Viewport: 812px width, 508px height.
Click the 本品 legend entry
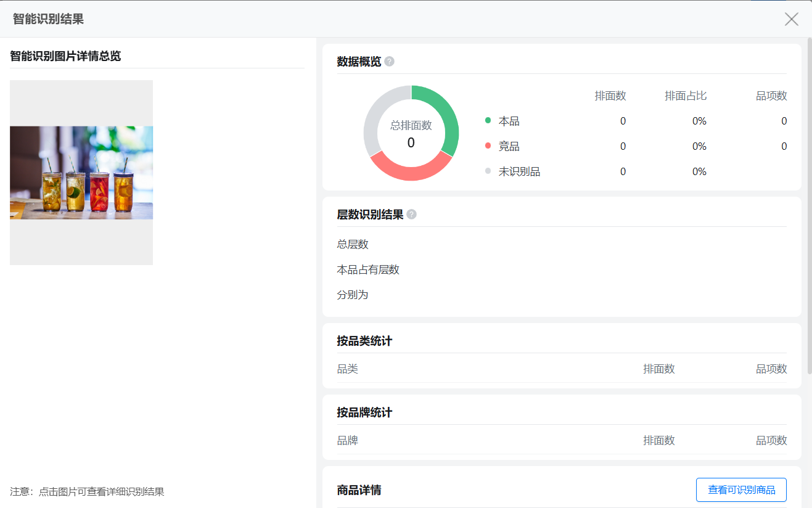[x=503, y=121]
